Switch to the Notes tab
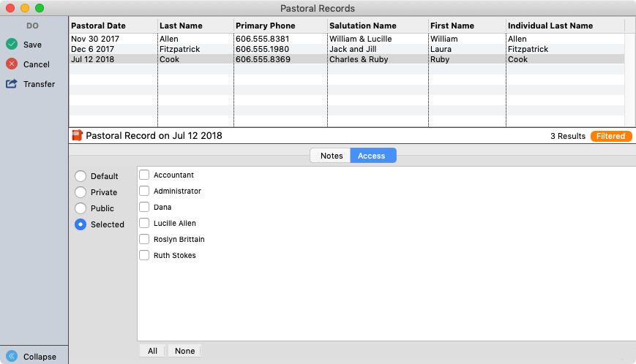The height and width of the screenshot is (364, 636). pos(331,156)
